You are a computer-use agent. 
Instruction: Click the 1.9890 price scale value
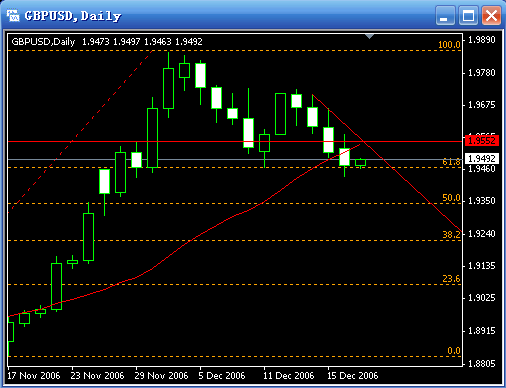coord(482,40)
